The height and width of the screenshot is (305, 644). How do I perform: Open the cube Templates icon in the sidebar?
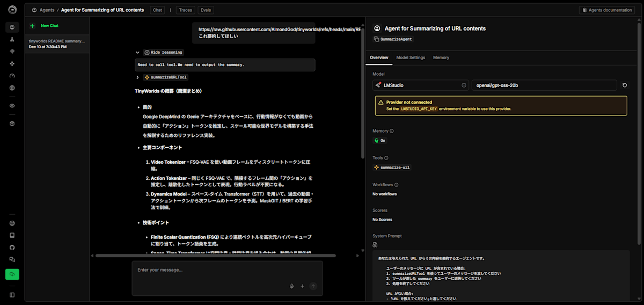pyautogui.click(x=12, y=124)
